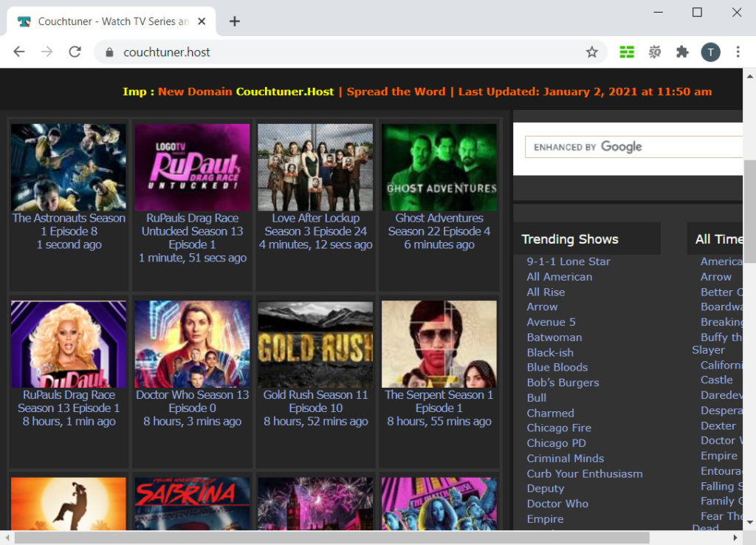Screen dimensions: 756x545
Task: Open Criminal Minds trending link
Action: click(x=565, y=458)
